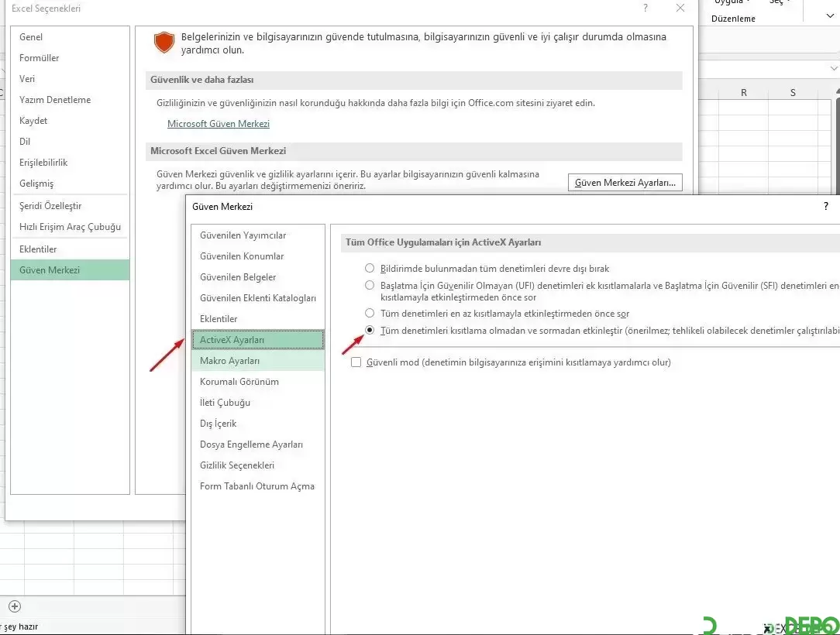Open Şeridi Özelleştir category
The width and height of the screenshot is (840, 635).
tap(70, 205)
